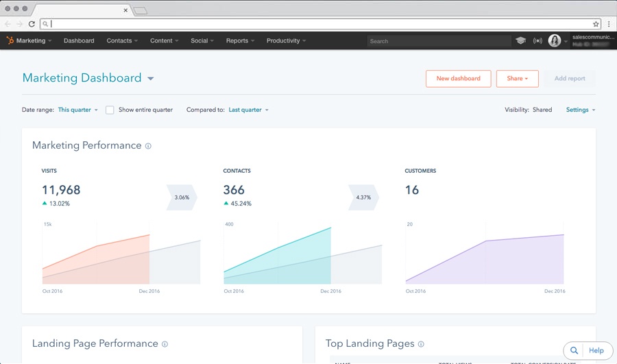Open the Reports menu
This screenshot has width=617, height=364.
coord(240,40)
